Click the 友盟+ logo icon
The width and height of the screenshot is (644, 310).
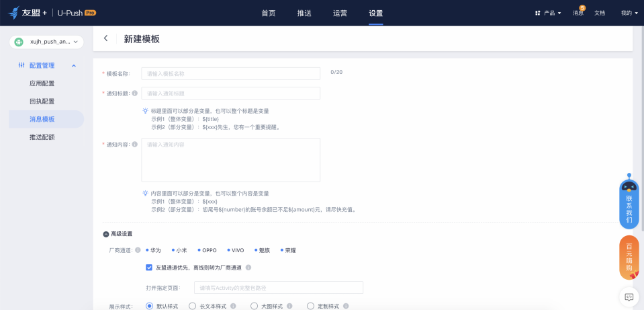pos(14,13)
